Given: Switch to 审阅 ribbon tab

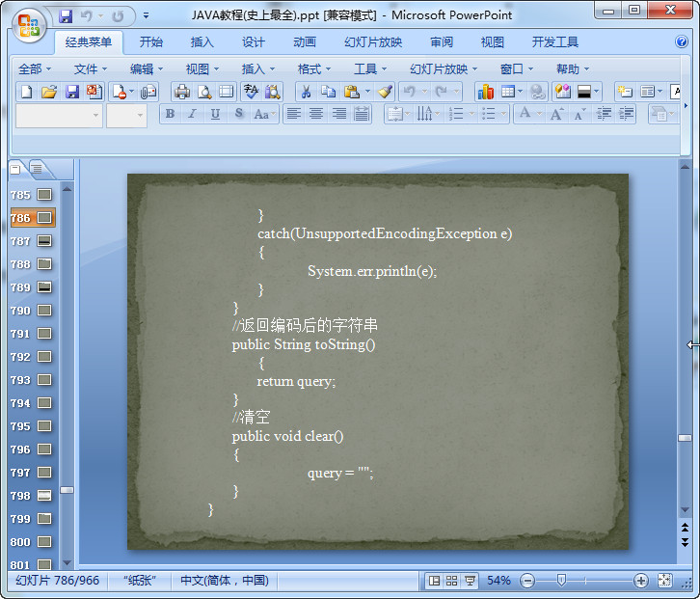Looking at the screenshot, I should pyautogui.click(x=442, y=42).
